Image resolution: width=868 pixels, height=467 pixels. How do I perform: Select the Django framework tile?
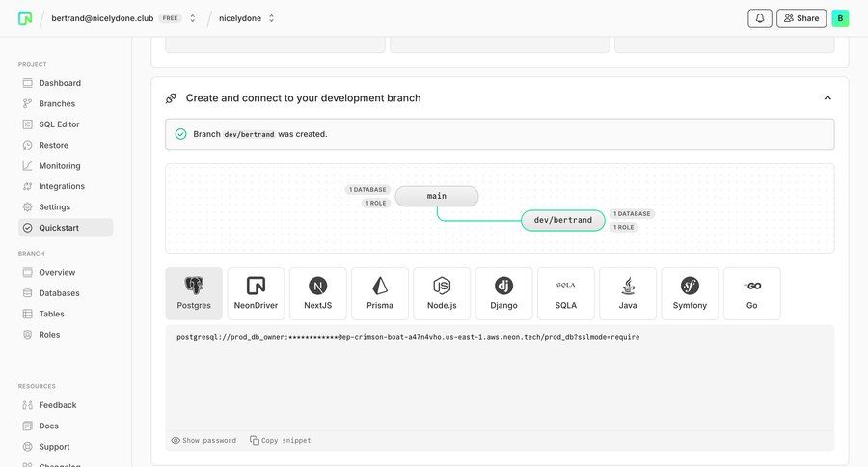(503, 293)
